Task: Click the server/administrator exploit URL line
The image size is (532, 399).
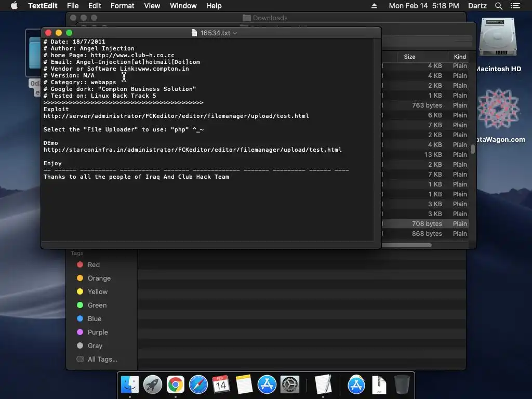Action: click(x=176, y=116)
